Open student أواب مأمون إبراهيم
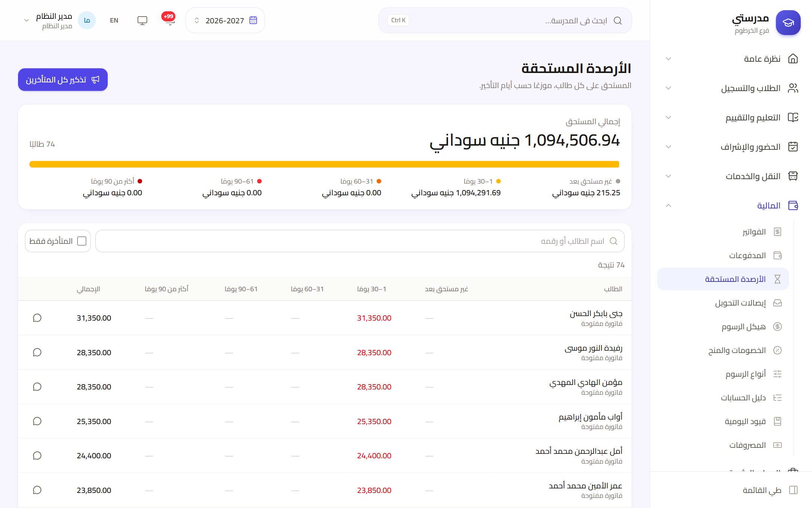 tap(590, 417)
